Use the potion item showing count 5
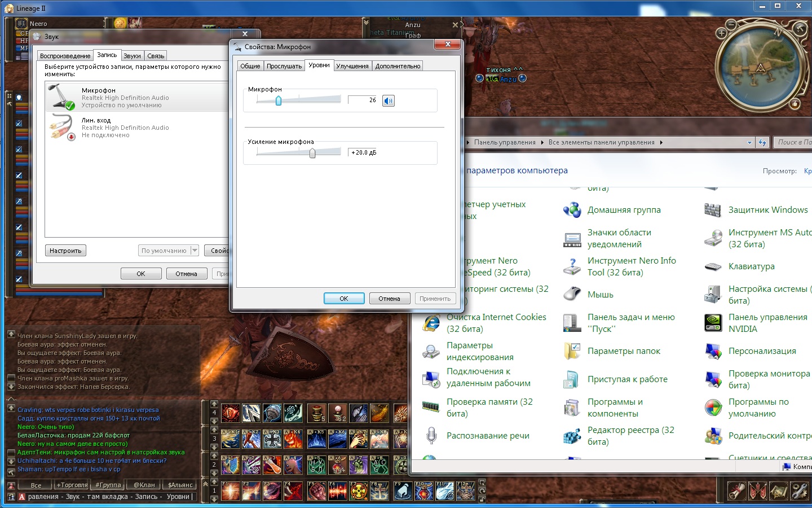The width and height of the screenshot is (812, 508). pyautogui.click(x=316, y=413)
